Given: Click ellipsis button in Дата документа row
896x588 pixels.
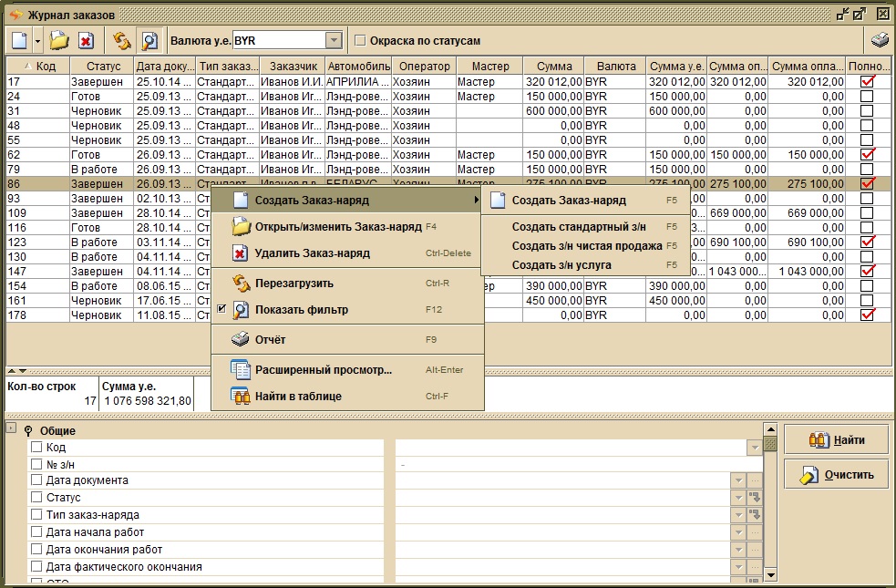Looking at the screenshot, I should (x=755, y=480).
